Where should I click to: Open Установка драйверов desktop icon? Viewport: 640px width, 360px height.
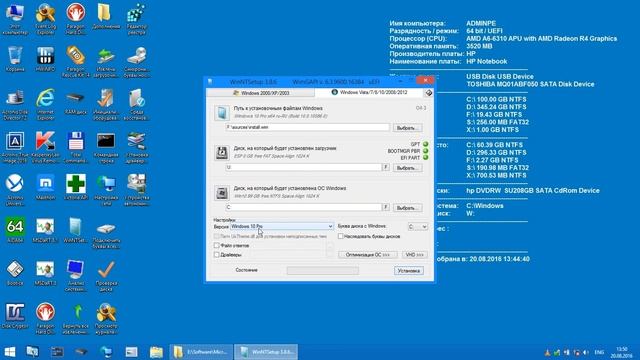pos(136,147)
